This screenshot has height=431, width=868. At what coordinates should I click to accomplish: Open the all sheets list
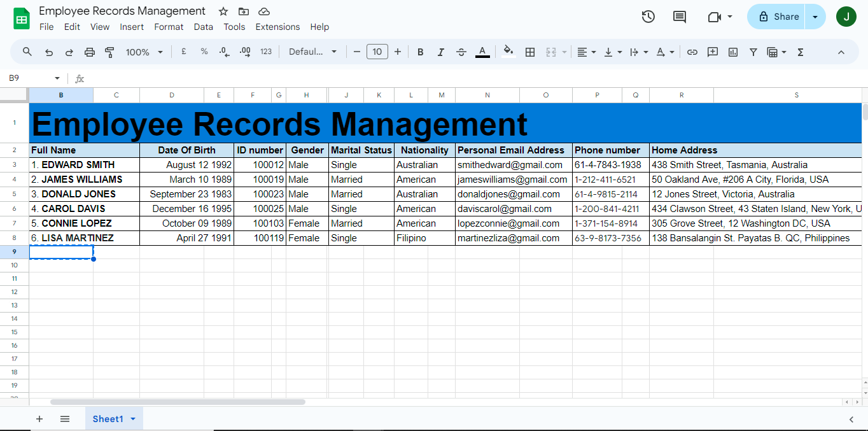point(65,419)
